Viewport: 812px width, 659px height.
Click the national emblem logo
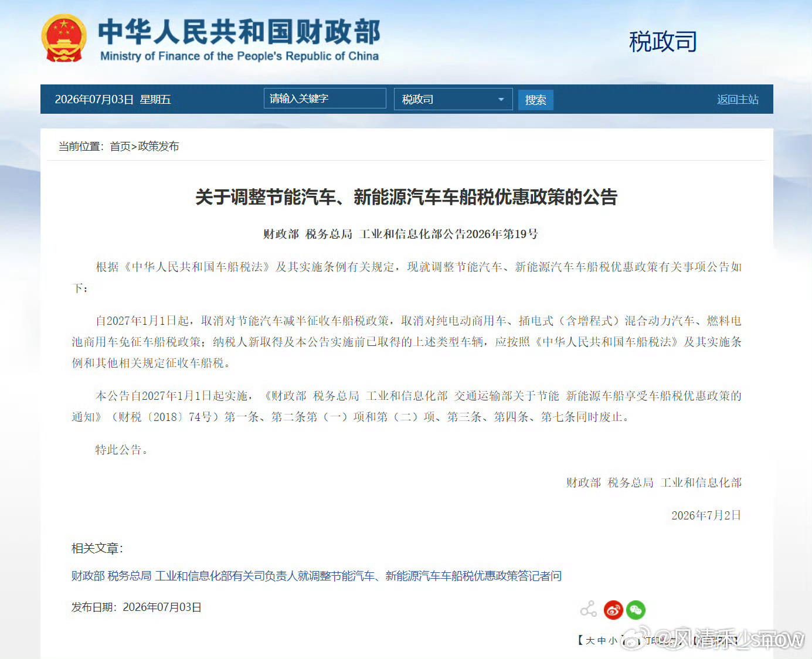click(63, 39)
